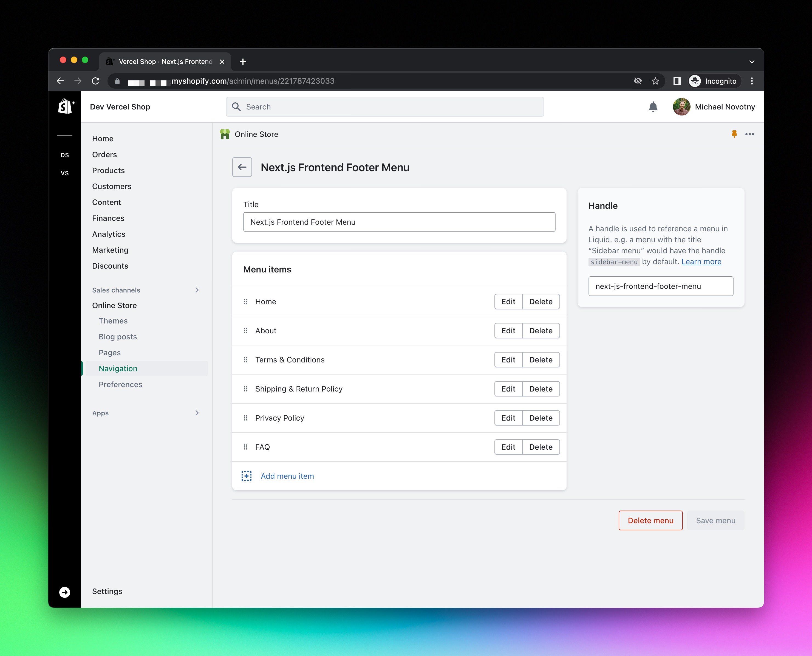This screenshot has width=812, height=656.
Task: Open the notifications bell
Action: pyautogui.click(x=653, y=107)
